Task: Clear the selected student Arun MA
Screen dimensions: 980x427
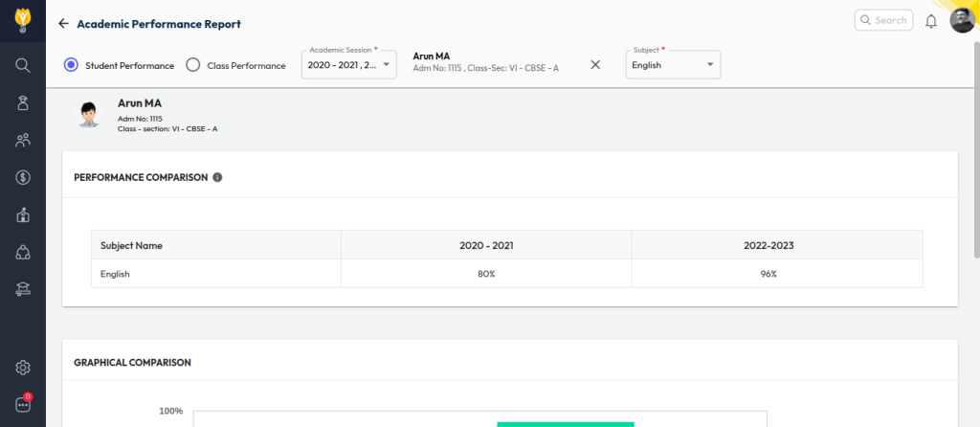Action: pos(595,65)
